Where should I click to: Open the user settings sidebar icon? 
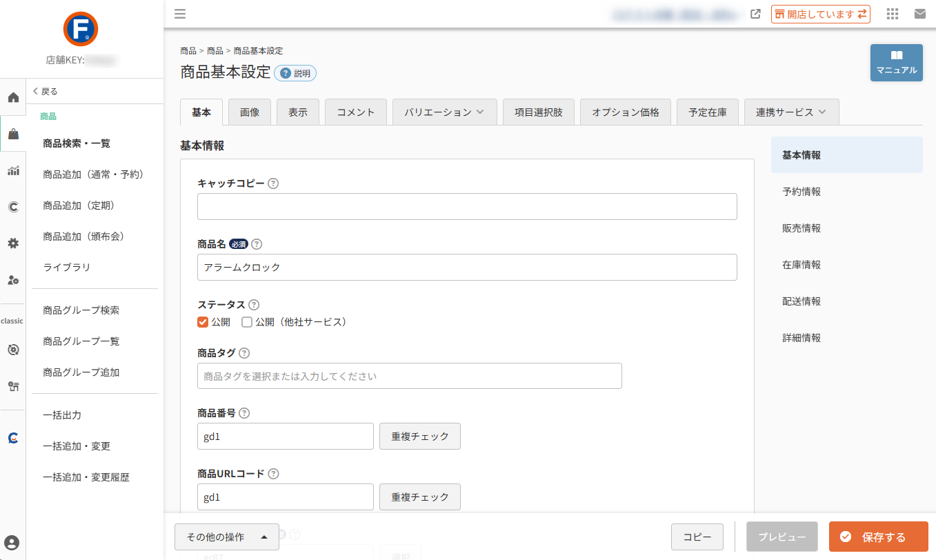point(13,280)
